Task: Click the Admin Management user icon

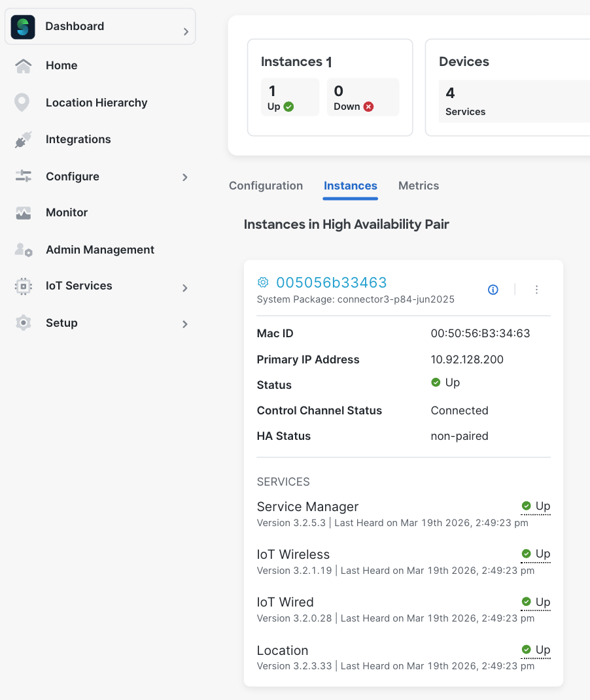Action: (24, 250)
